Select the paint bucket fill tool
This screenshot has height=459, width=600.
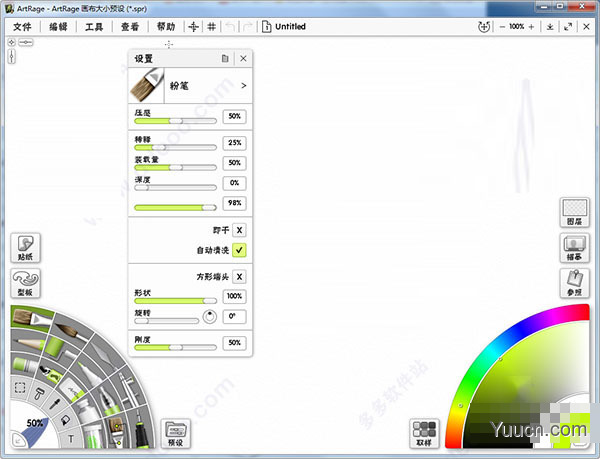click(x=65, y=420)
